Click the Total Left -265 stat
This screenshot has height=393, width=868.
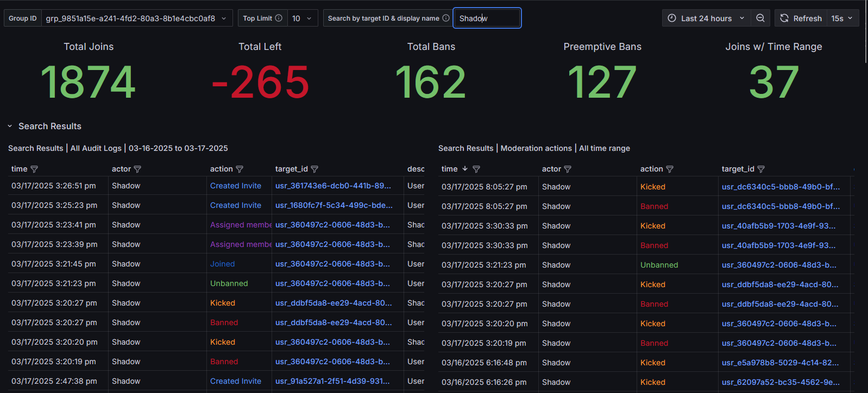(x=260, y=82)
